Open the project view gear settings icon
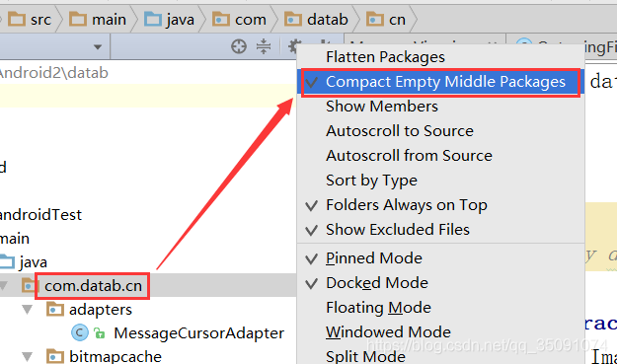This screenshot has height=364, width=617. point(293,45)
